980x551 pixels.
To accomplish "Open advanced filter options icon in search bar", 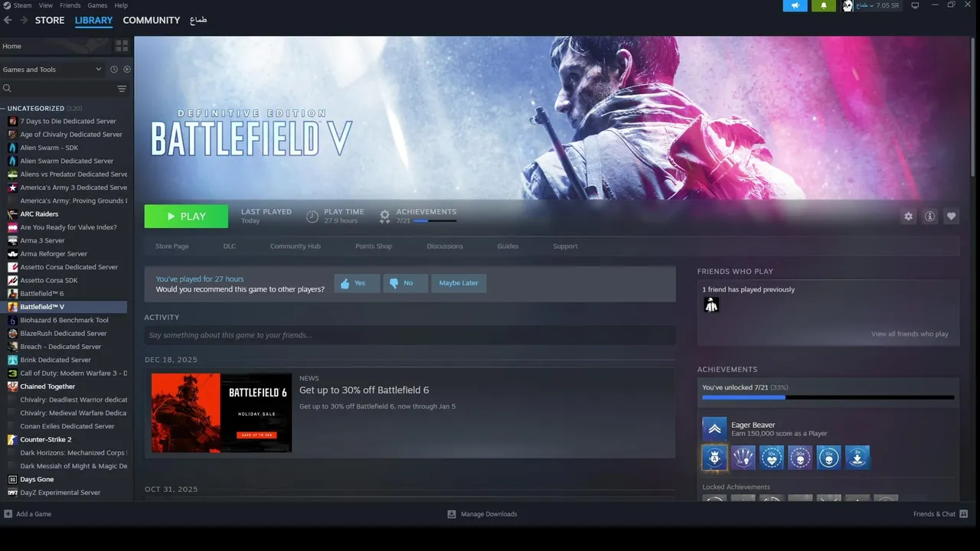I will click(x=122, y=89).
